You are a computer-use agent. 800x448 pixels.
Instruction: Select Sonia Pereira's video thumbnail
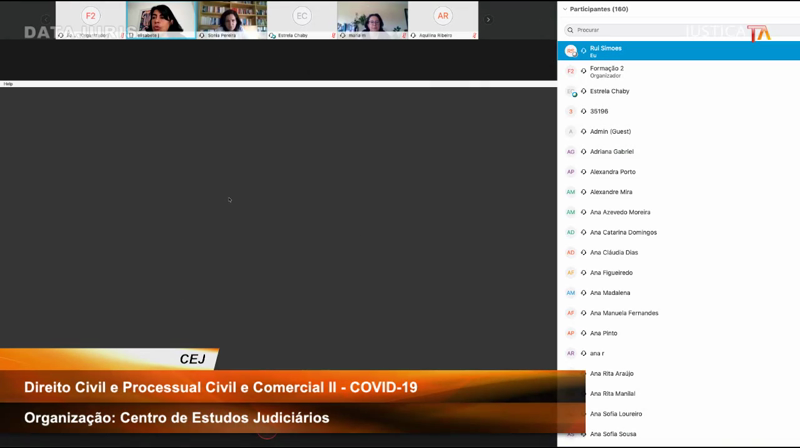coord(231,20)
